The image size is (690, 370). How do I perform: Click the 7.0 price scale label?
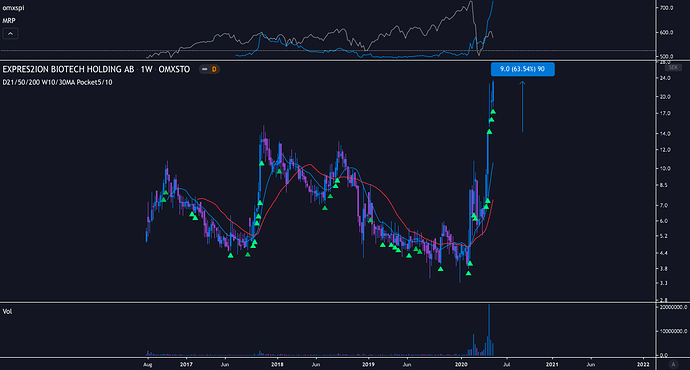tap(664, 205)
